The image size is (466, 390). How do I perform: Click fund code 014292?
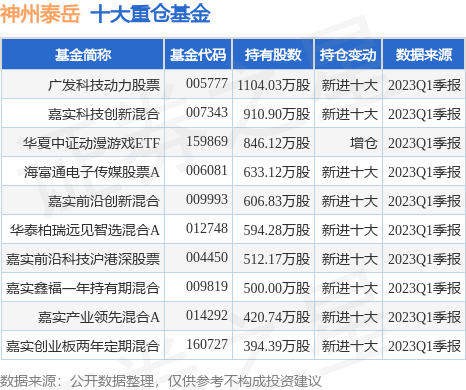[x=207, y=315]
